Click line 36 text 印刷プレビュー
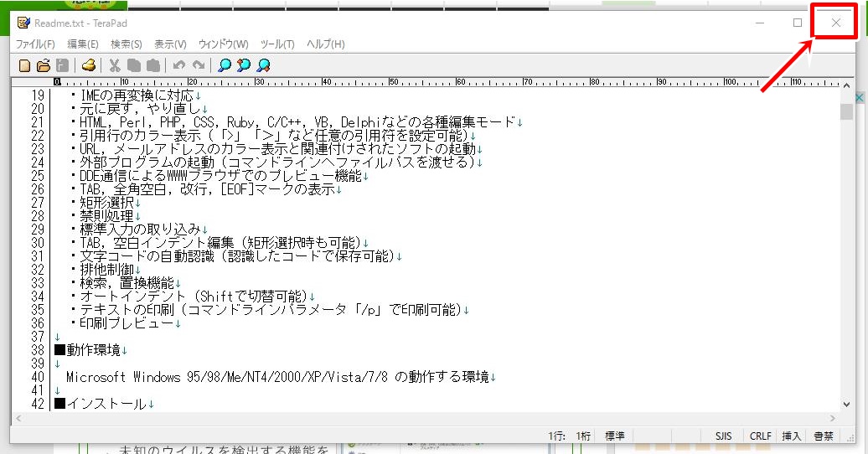This screenshot has width=868, height=454. click(x=127, y=323)
